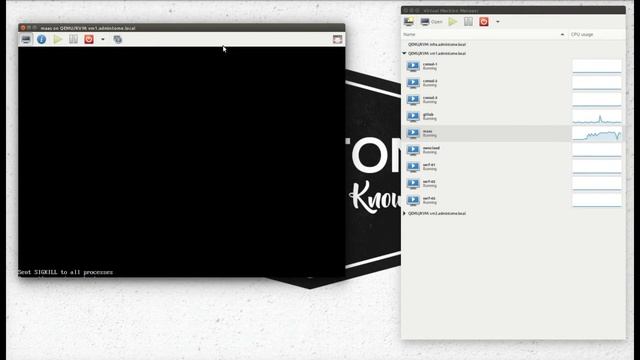Viewport: 640px width, 360px height.
Task: Switch maas console to fullscreen view
Action: click(337, 39)
